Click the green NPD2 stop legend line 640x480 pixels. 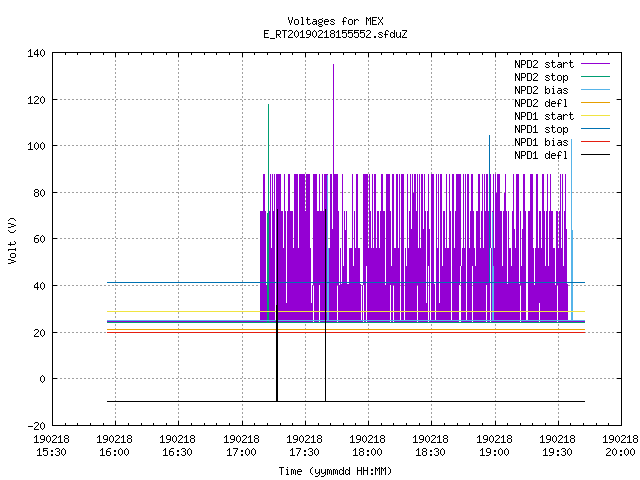coord(595,77)
